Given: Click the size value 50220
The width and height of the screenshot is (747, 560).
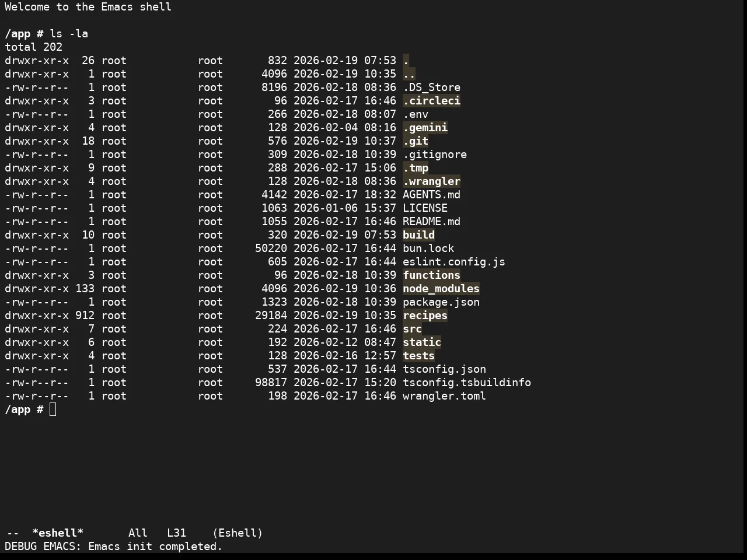Looking at the screenshot, I should coord(271,249).
